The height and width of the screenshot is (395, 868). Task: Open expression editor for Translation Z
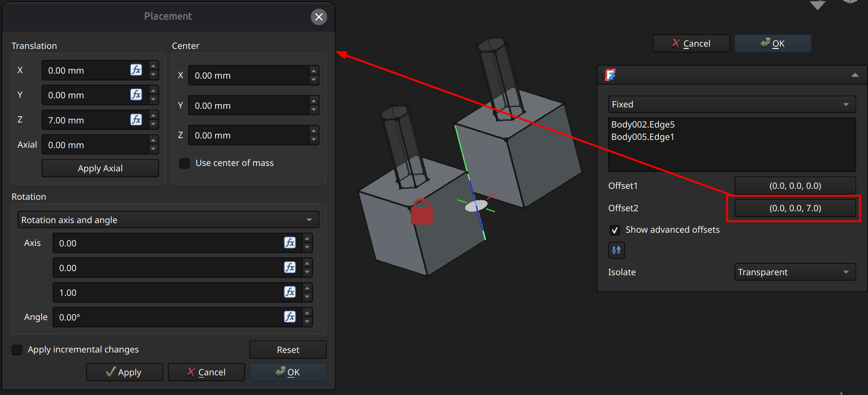point(136,120)
